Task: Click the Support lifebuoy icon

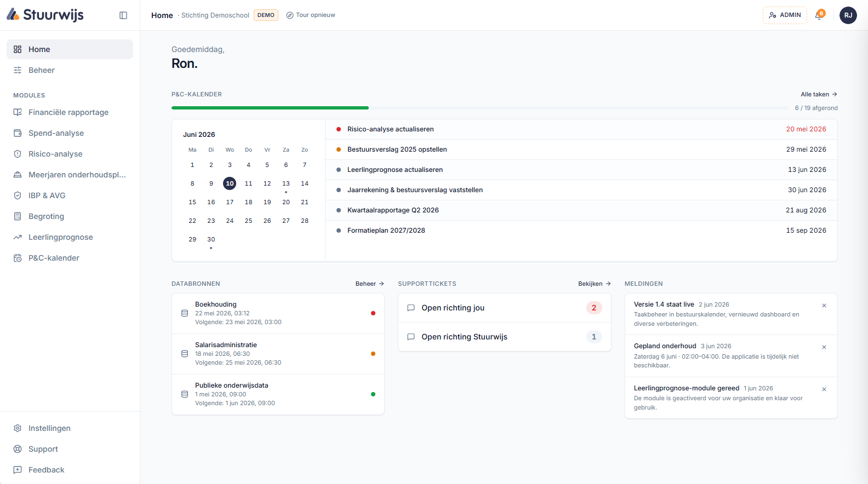Action: (18, 449)
